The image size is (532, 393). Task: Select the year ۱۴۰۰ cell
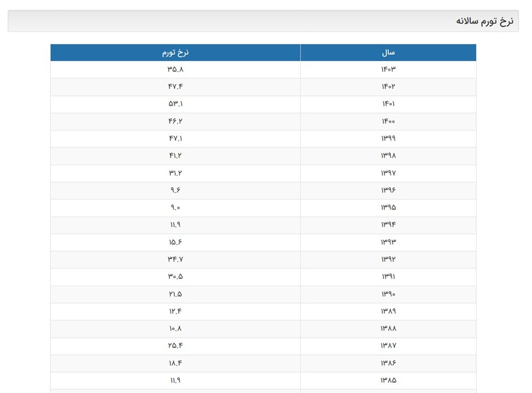click(388, 122)
